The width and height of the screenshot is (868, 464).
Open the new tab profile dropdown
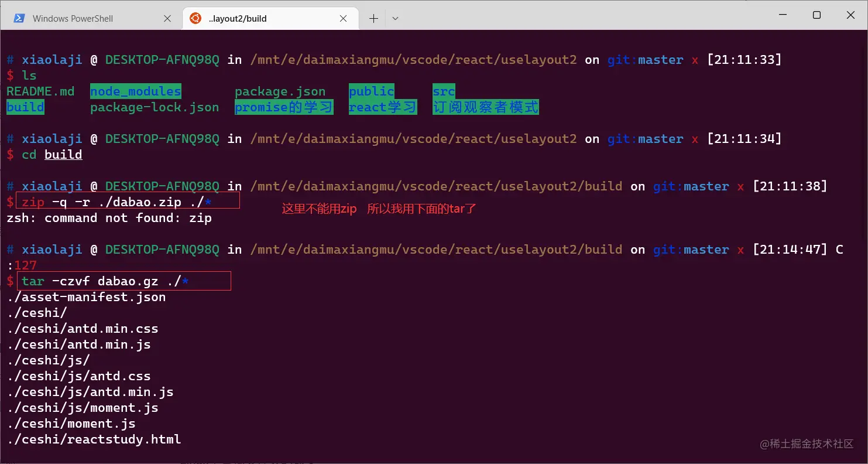(x=395, y=18)
